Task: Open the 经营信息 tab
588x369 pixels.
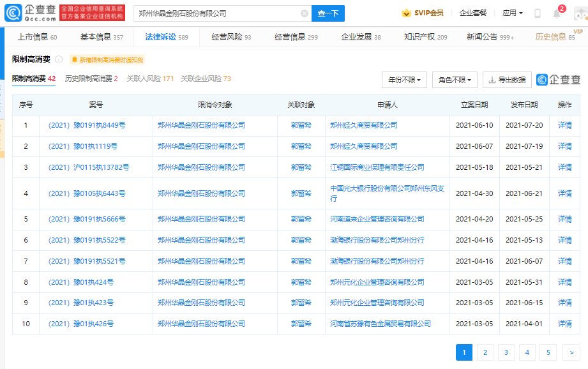Action: (296, 37)
